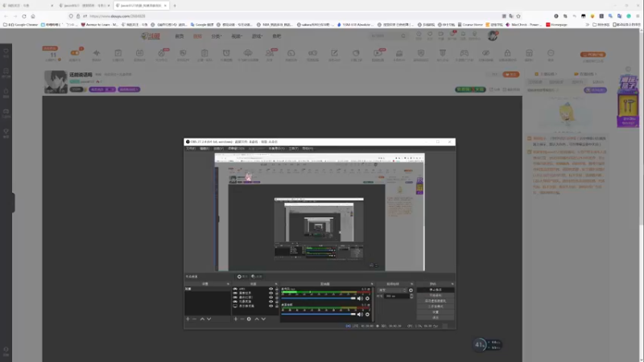
Task: Expand the 分类 dropdown in Douyu navigation
Action: [217, 36]
